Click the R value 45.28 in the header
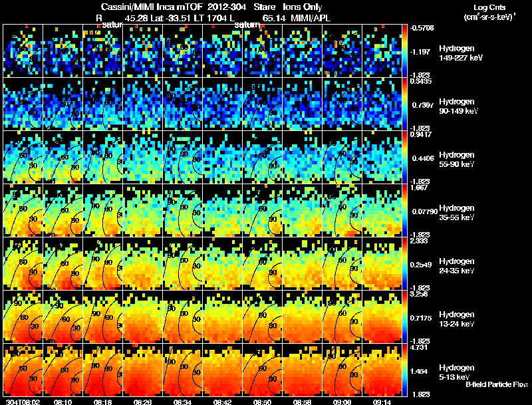The height and width of the screenshot is (405, 532). pos(136,19)
